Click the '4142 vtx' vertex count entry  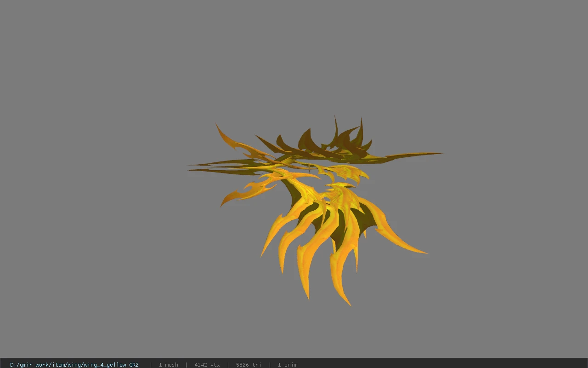pos(207,364)
